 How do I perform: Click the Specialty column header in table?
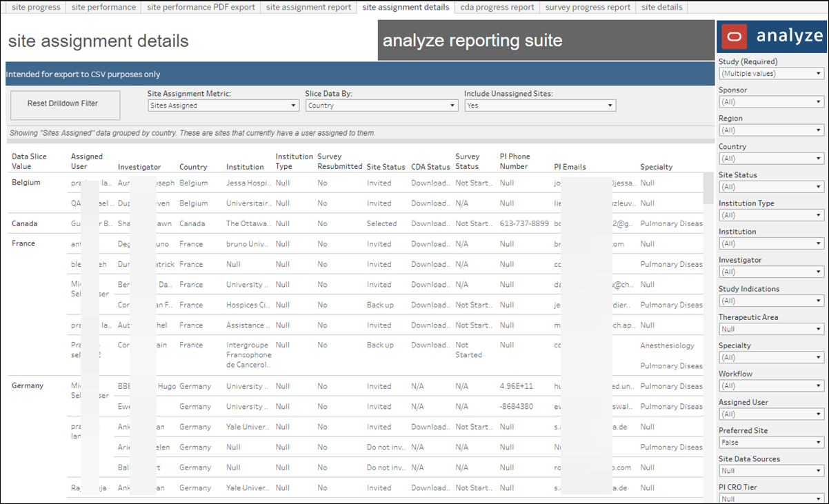(x=657, y=167)
